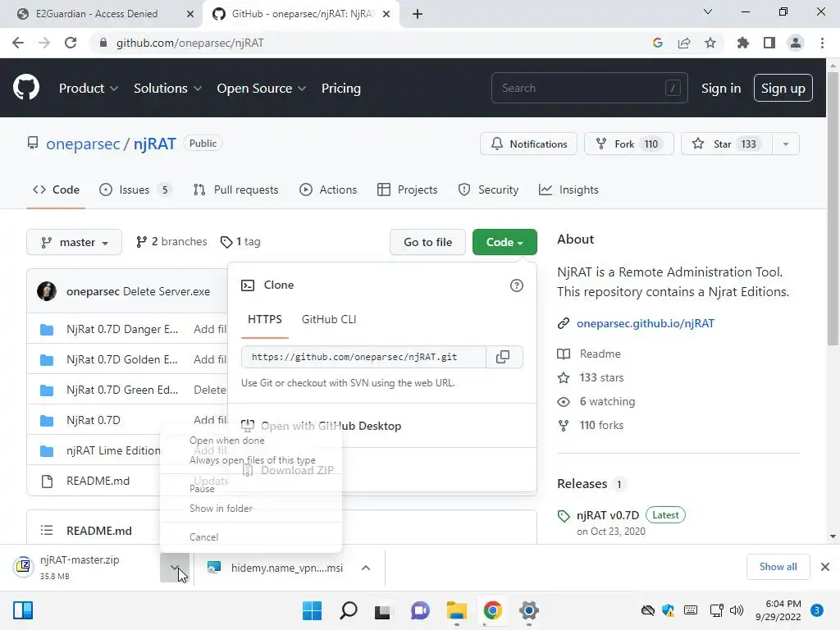Close the downloads bar with the X

click(825, 567)
